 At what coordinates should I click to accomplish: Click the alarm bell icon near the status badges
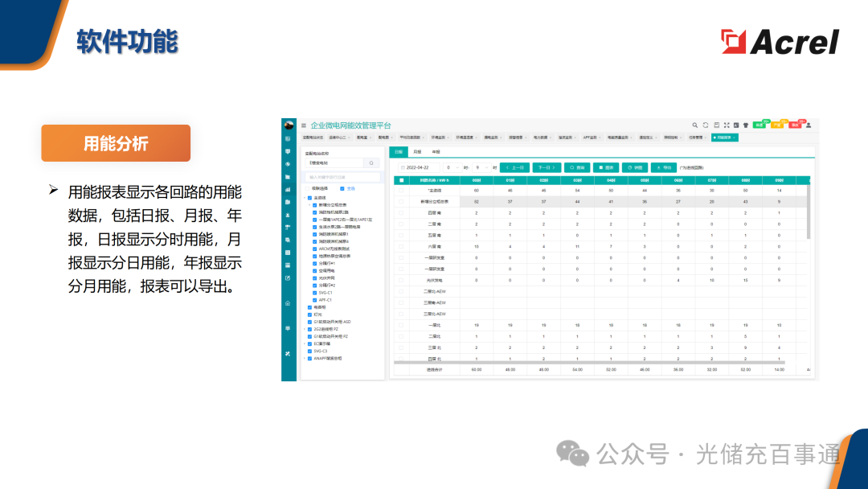[746, 125]
